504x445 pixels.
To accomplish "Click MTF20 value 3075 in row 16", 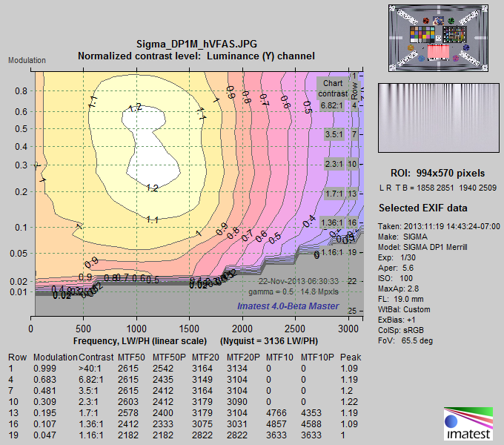I will pyautogui.click(x=202, y=424).
